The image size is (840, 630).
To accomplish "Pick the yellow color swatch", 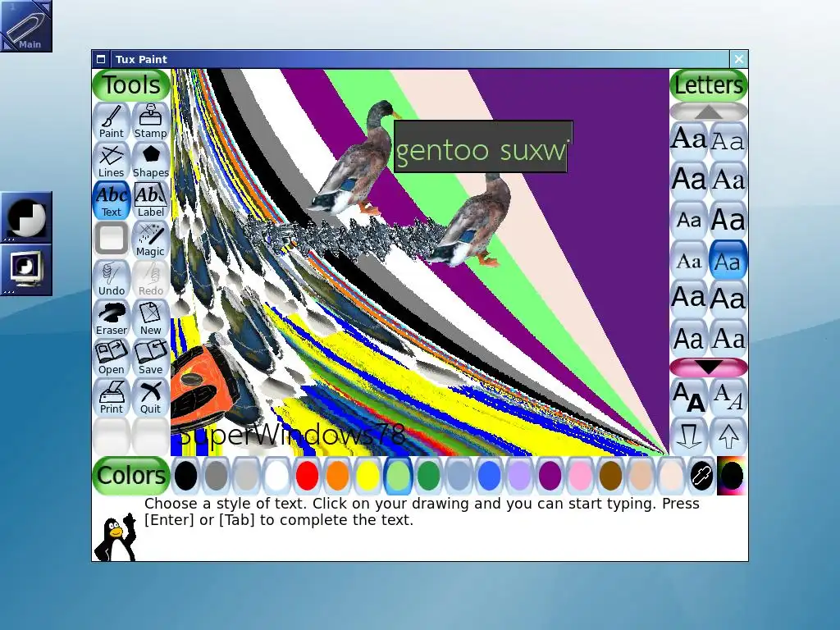I will click(x=368, y=476).
